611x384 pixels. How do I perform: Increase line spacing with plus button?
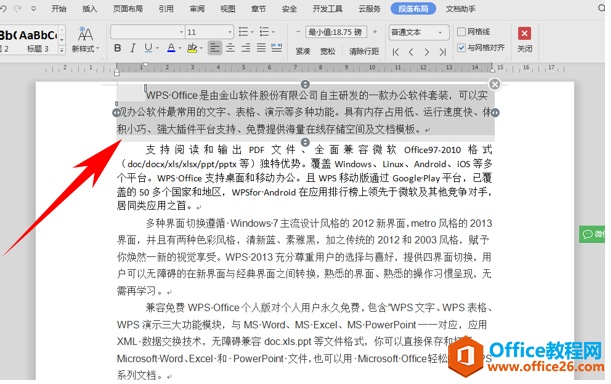(x=375, y=32)
